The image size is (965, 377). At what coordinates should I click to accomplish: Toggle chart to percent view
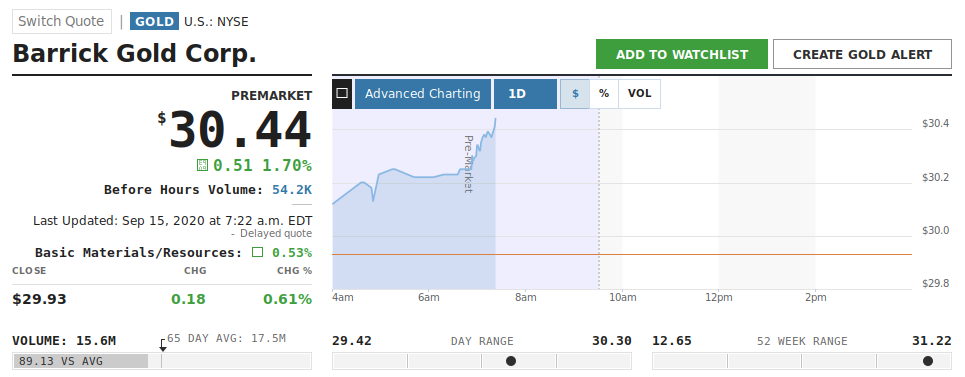(x=604, y=93)
